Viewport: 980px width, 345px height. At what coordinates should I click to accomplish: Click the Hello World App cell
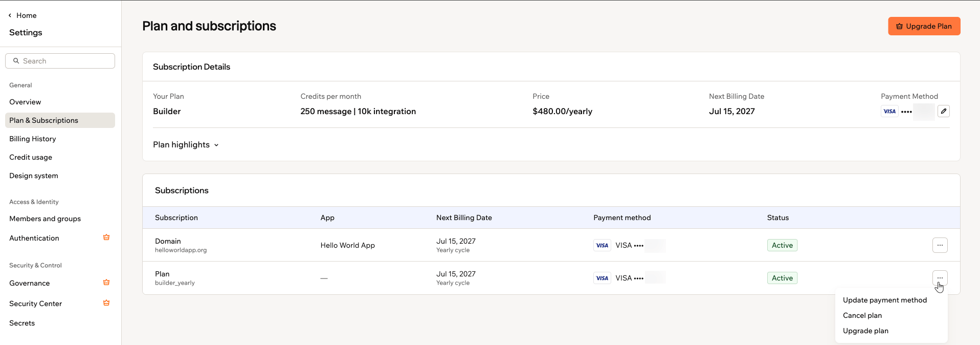[348, 245]
